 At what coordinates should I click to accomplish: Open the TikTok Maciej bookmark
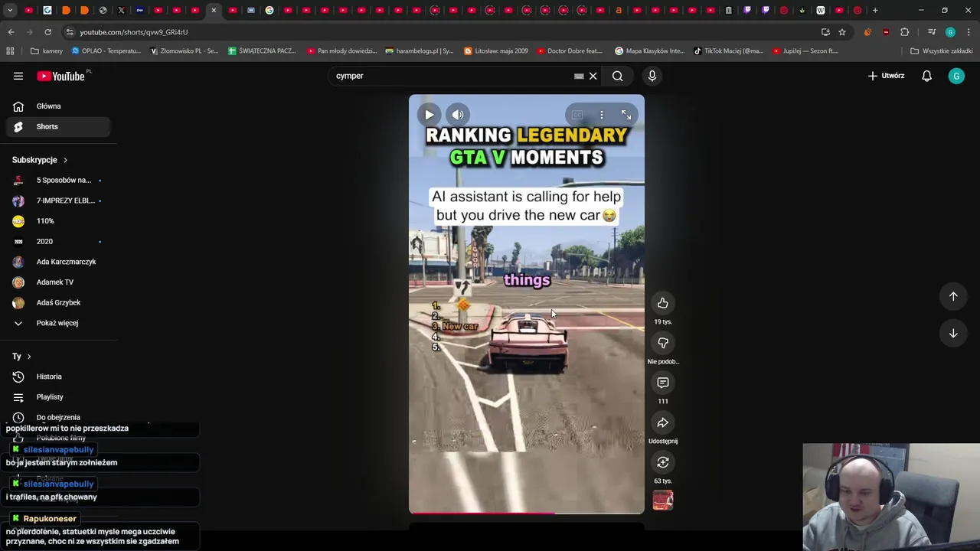[729, 51]
